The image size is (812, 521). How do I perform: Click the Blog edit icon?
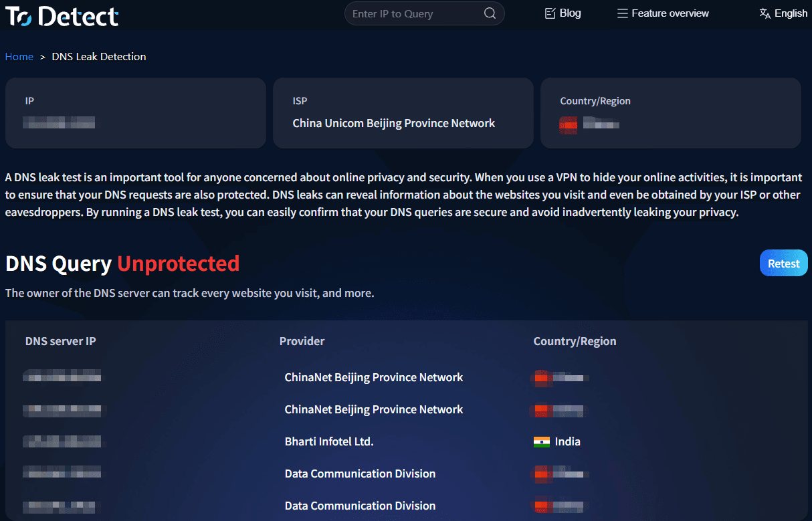(x=550, y=13)
